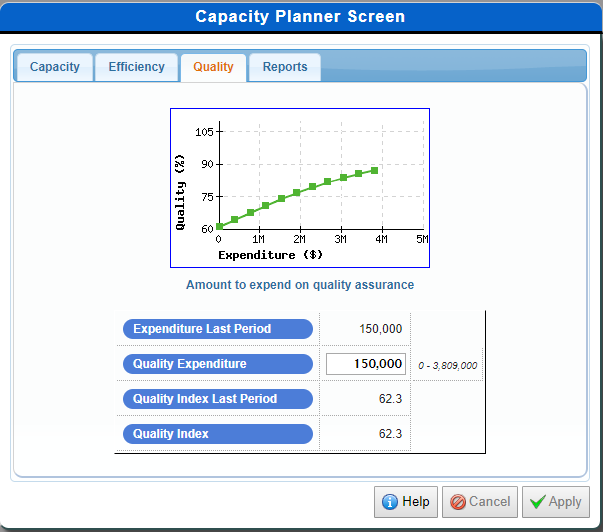Select the Quality tab
The width and height of the screenshot is (603, 532).
click(213, 67)
